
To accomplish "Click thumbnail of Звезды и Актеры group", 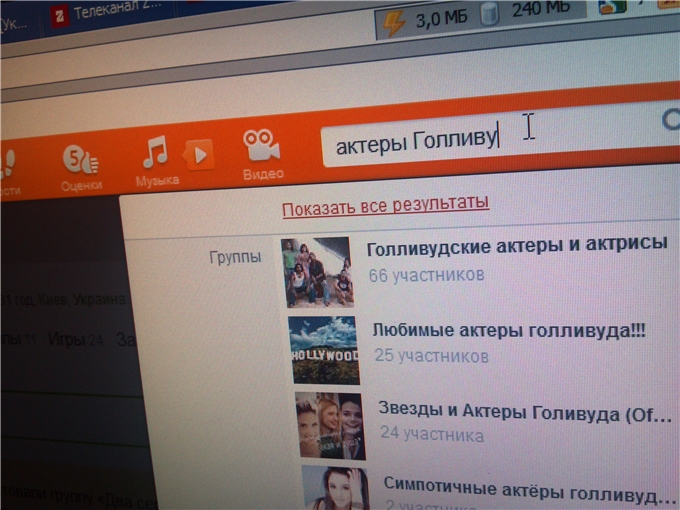I will pyautogui.click(x=331, y=426).
